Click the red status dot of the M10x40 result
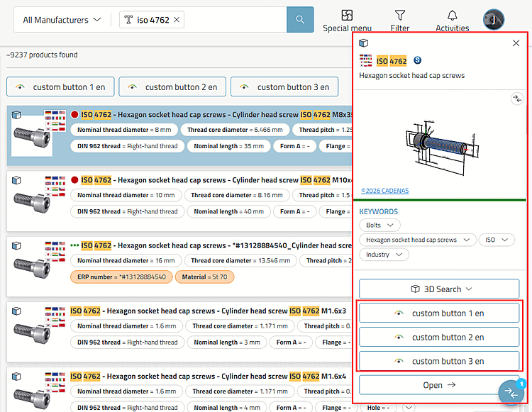This screenshot has height=412, width=532. 74,180
